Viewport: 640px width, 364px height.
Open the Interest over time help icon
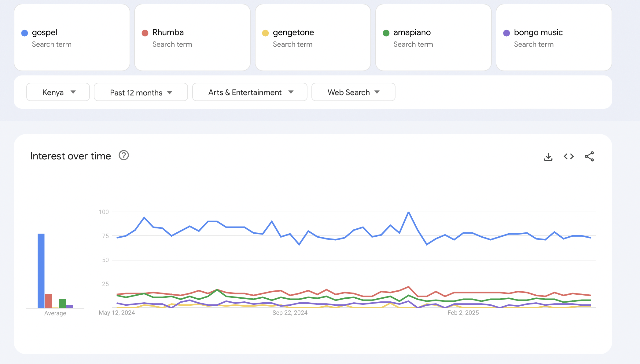(124, 155)
